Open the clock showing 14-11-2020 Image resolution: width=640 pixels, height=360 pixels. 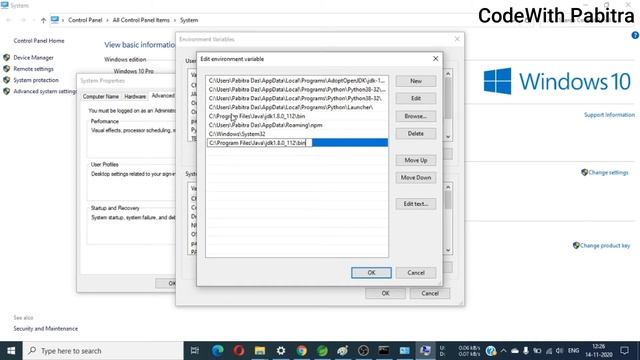pyautogui.click(x=599, y=351)
